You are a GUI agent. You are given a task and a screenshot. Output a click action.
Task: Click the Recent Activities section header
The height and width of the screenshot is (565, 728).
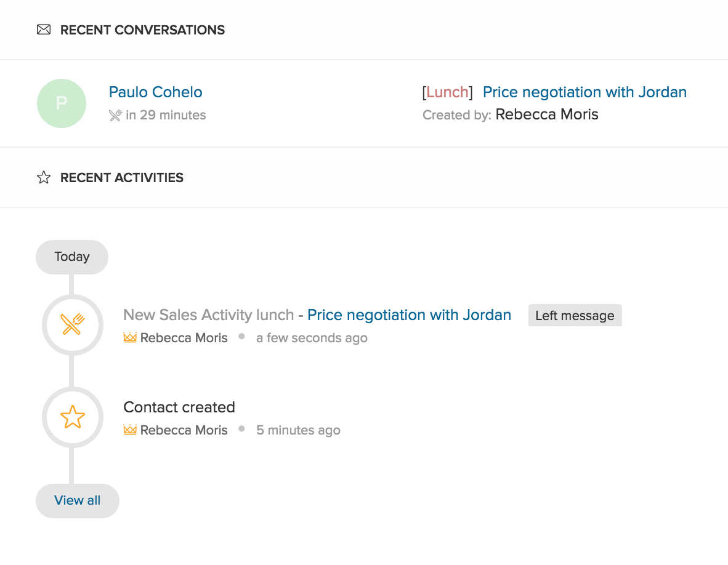(x=122, y=178)
